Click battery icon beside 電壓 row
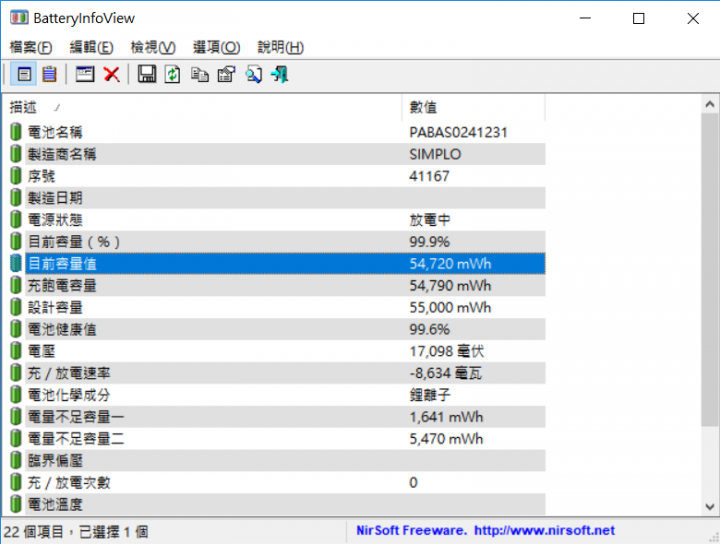Image resolution: width=720 pixels, height=544 pixels. point(16,351)
